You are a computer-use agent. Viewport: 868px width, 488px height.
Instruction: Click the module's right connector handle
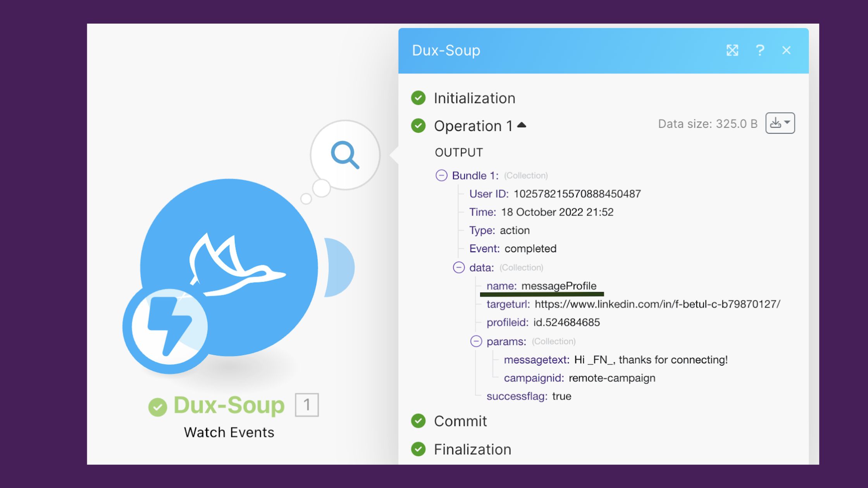[339, 267]
